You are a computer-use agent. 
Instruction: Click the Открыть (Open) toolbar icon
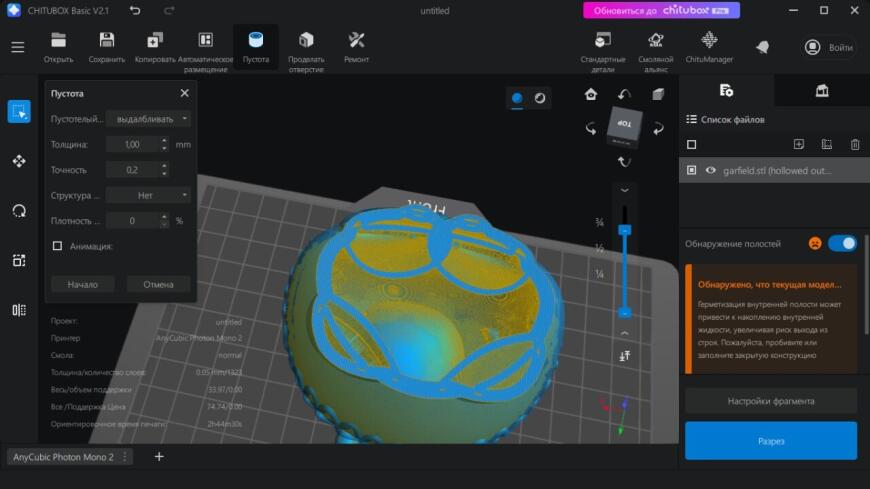point(58,47)
